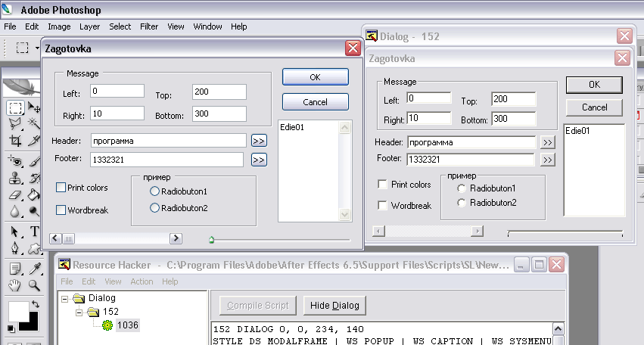The width and height of the screenshot is (644, 345).
Task: Select the Clone Stamp tool
Action: (15, 178)
